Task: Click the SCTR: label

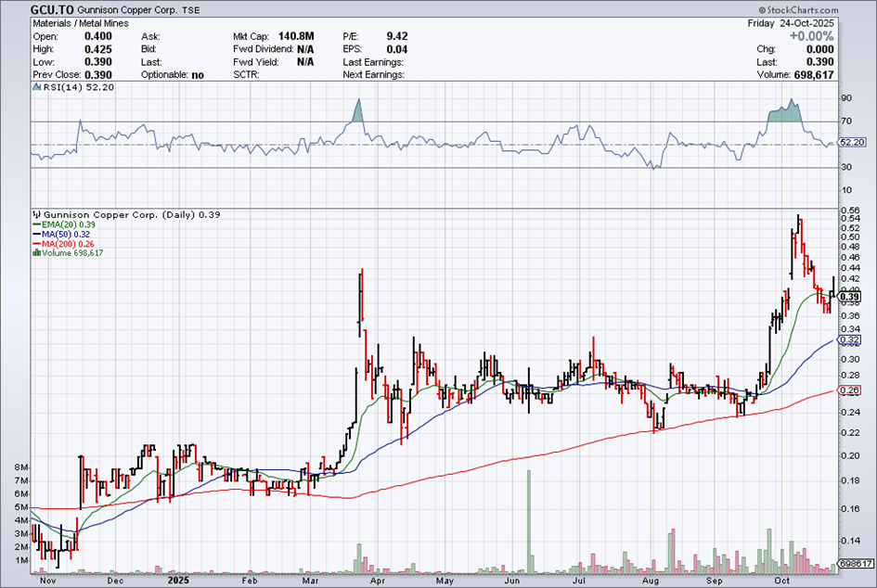Action: [246, 75]
